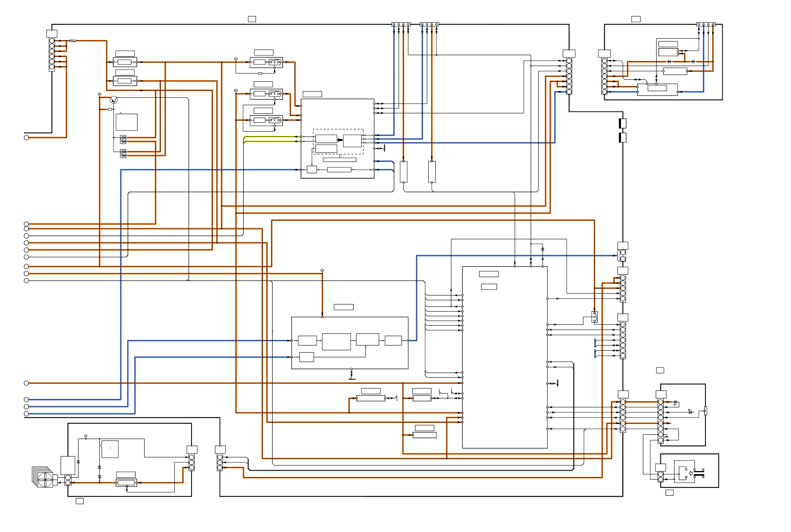This screenshot has width=791, height=532.
Task: Click the thick arrow inside the dashed block
Action: pos(340,140)
